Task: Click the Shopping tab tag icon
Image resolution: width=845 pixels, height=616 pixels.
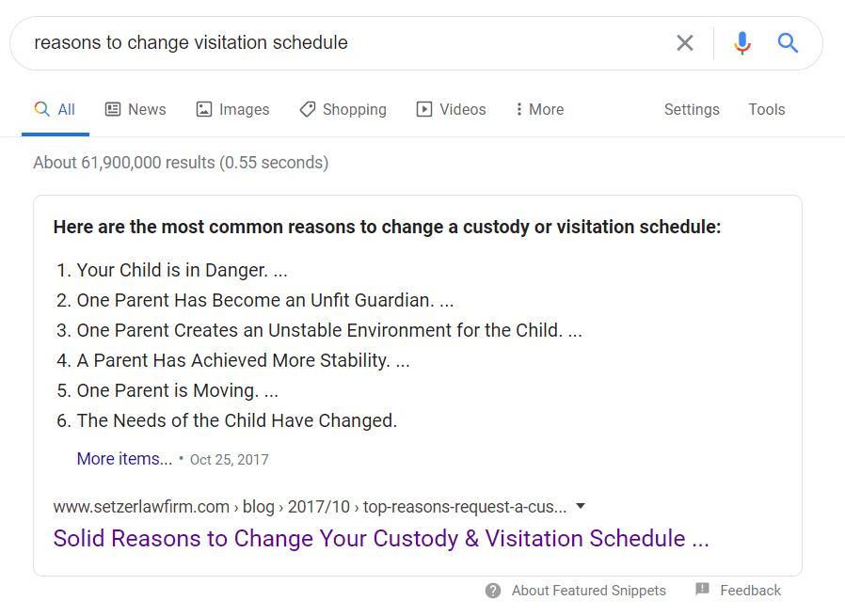Action: point(308,109)
